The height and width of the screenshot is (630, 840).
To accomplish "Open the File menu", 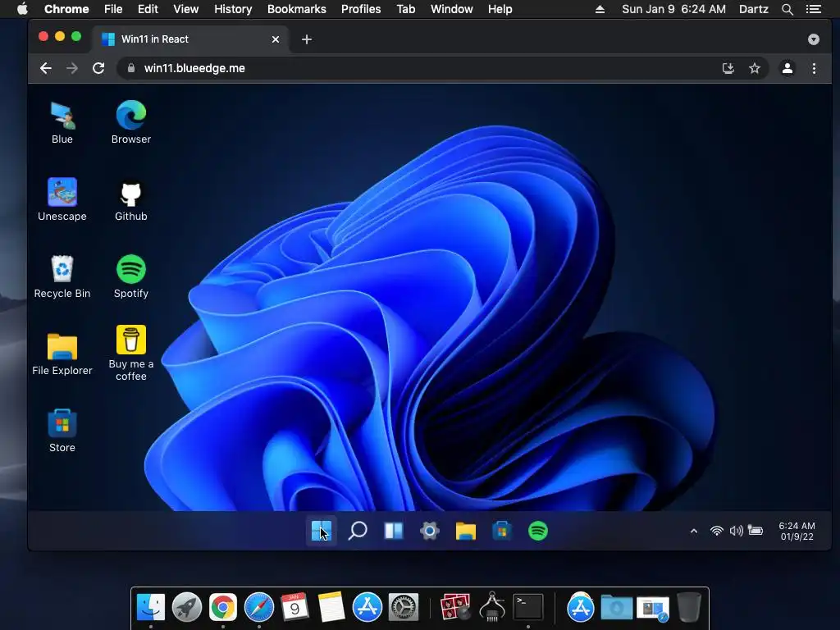I will [x=113, y=9].
